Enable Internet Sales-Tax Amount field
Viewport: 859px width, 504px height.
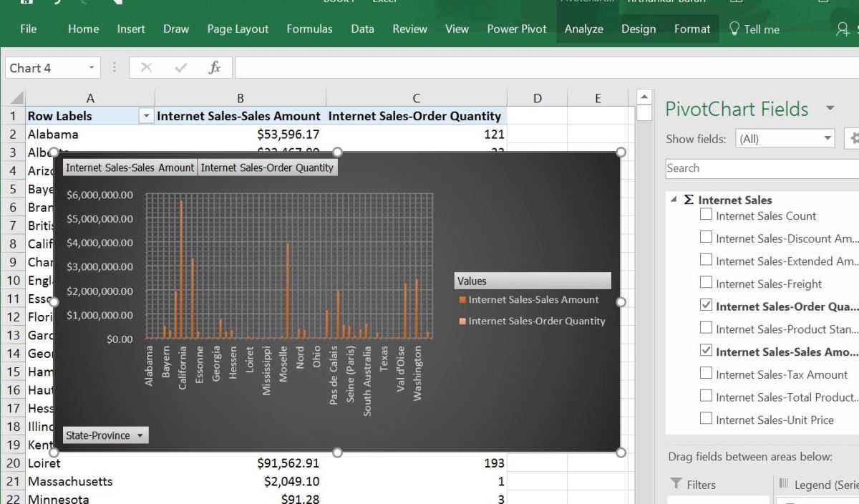tap(707, 374)
